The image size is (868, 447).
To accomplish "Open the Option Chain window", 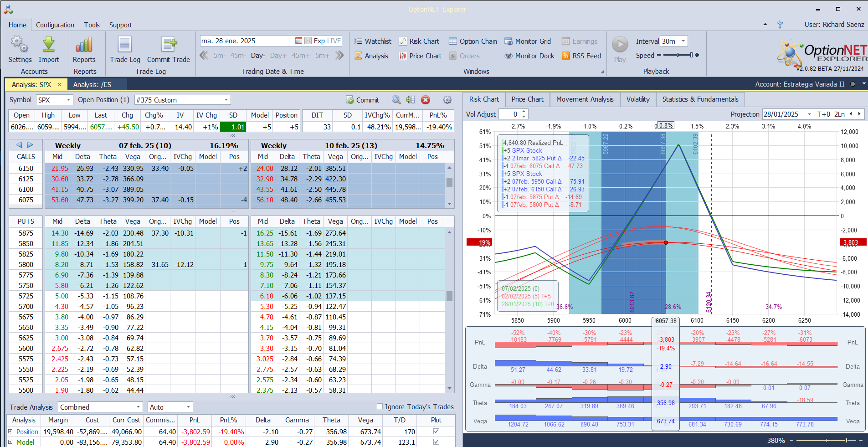I will tap(473, 41).
